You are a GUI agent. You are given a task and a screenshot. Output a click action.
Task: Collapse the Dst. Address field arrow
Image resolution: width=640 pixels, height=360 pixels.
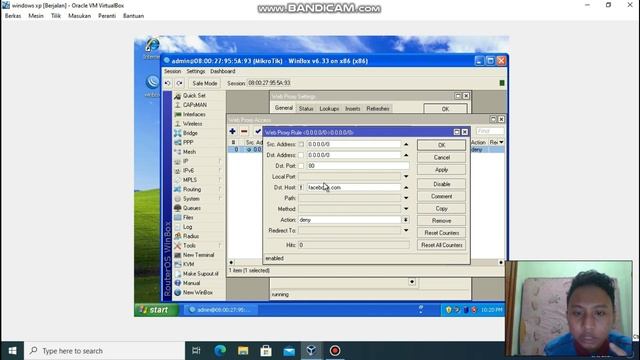point(406,156)
